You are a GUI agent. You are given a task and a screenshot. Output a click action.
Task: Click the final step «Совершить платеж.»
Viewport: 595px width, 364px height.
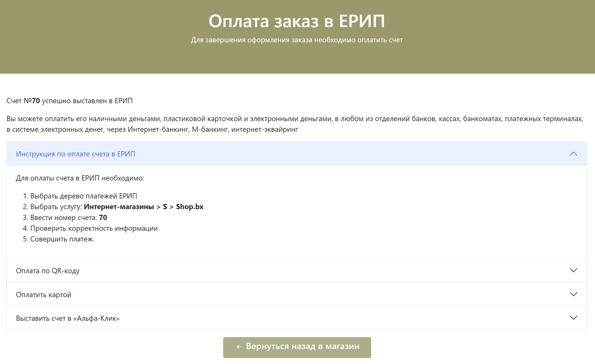[x=62, y=239]
